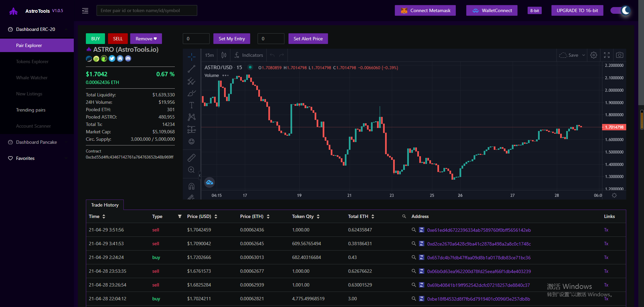Image resolution: width=644 pixels, height=307 pixels.
Task: Focus the pair or token search field
Action: [147, 10]
